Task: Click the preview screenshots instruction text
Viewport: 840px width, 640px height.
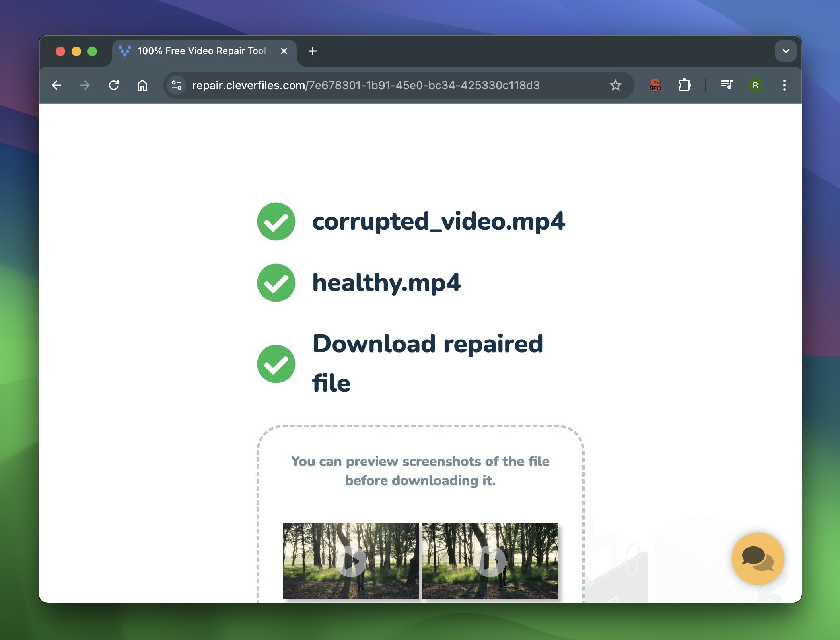Action: [420, 471]
